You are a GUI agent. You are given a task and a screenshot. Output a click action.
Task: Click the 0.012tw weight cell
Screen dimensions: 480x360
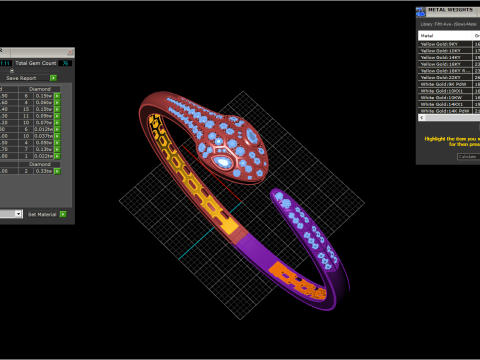click(44, 129)
